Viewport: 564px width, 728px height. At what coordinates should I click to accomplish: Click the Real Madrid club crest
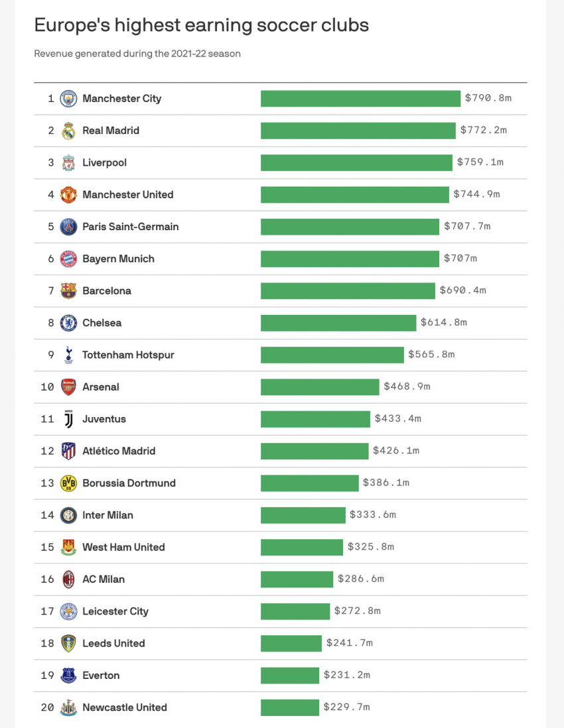click(68, 131)
